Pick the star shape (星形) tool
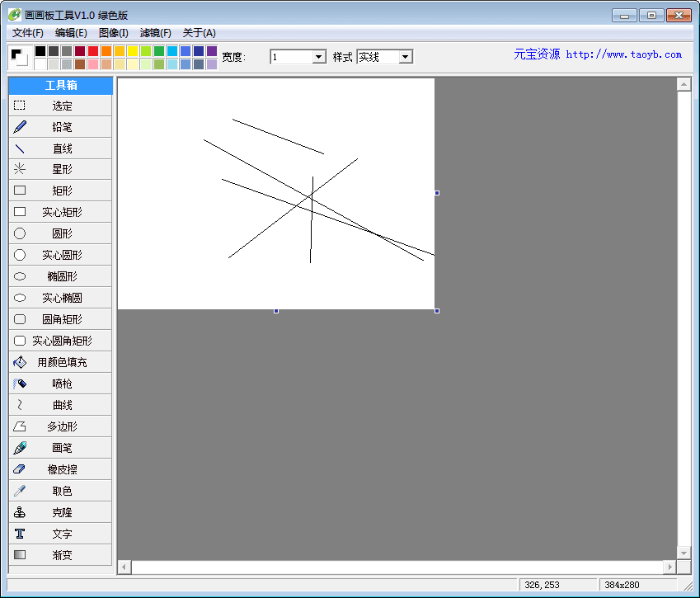The image size is (700, 598). click(x=60, y=169)
